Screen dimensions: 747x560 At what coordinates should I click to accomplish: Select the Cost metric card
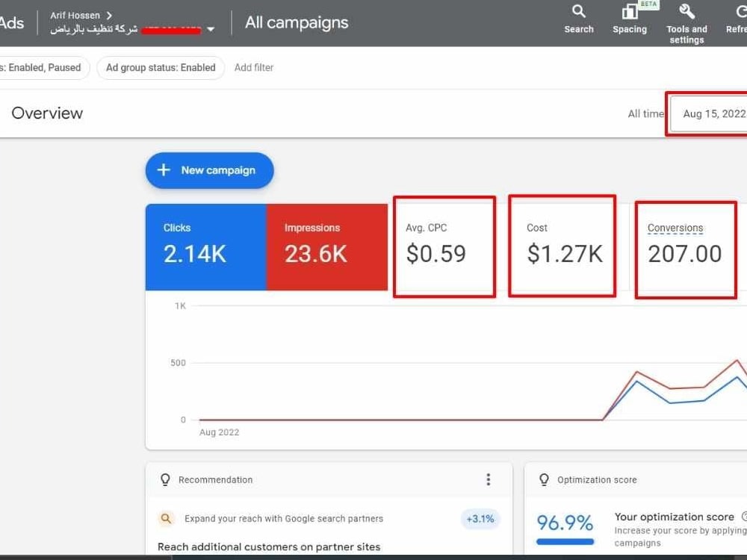(562, 246)
